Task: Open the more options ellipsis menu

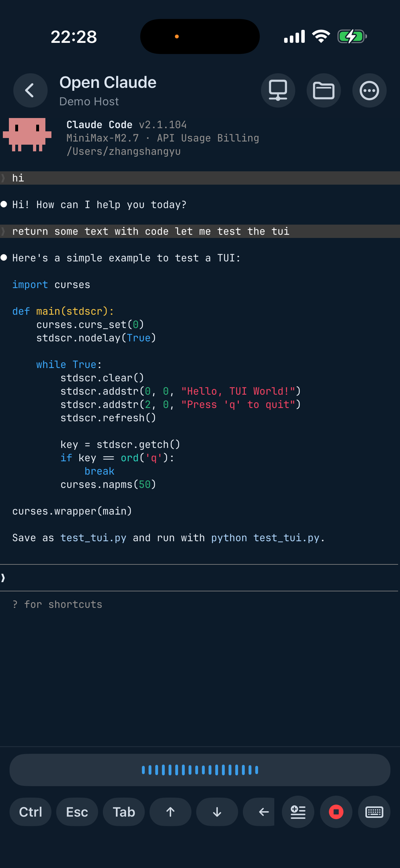Action: pyautogui.click(x=369, y=90)
